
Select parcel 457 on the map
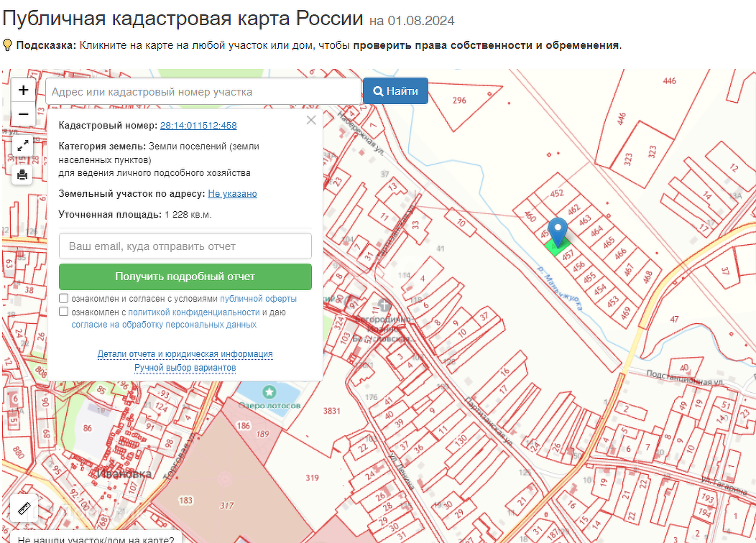click(x=568, y=254)
